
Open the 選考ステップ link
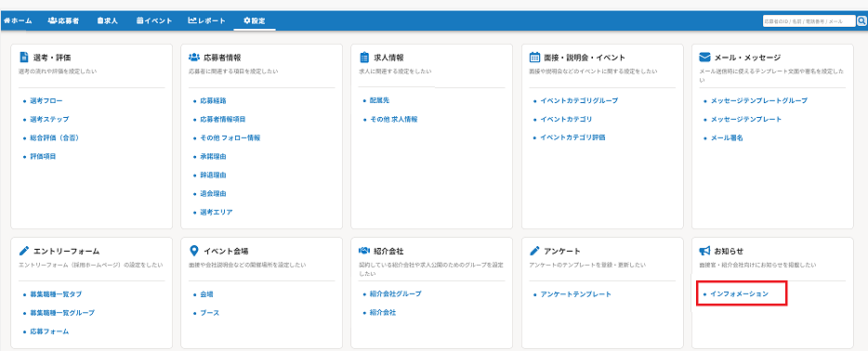click(x=49, y=120)
